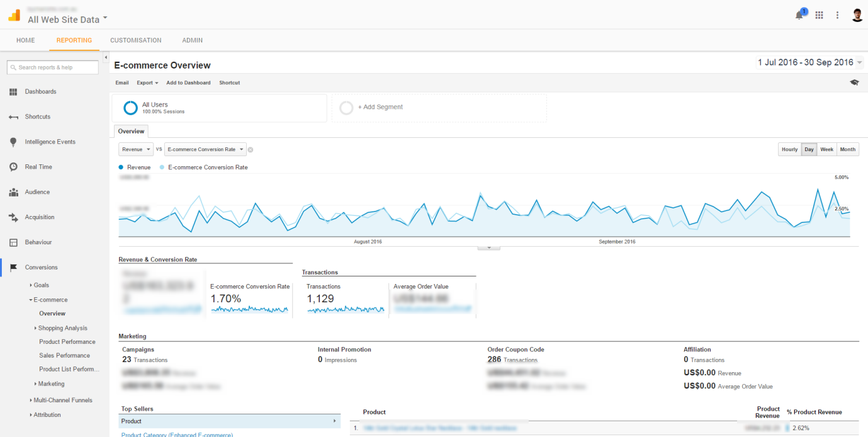868x437 pixels.
Task: Open the notifications bell icon
Action: (799, 15)
